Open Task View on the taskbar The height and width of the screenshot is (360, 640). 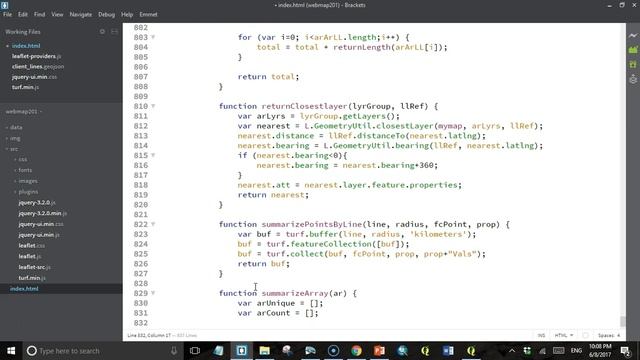[x=195, y=351]
